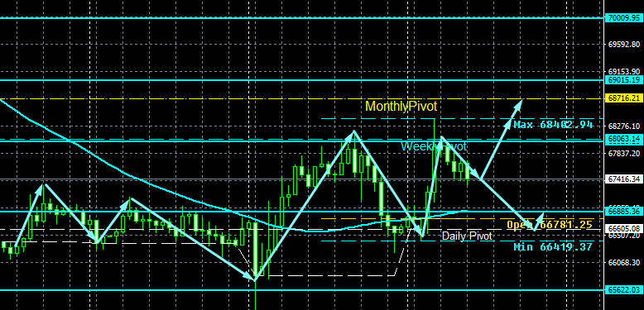Select the Min 66419.37 label
This screenshot has height=310, width=644.
pos(553,247)
